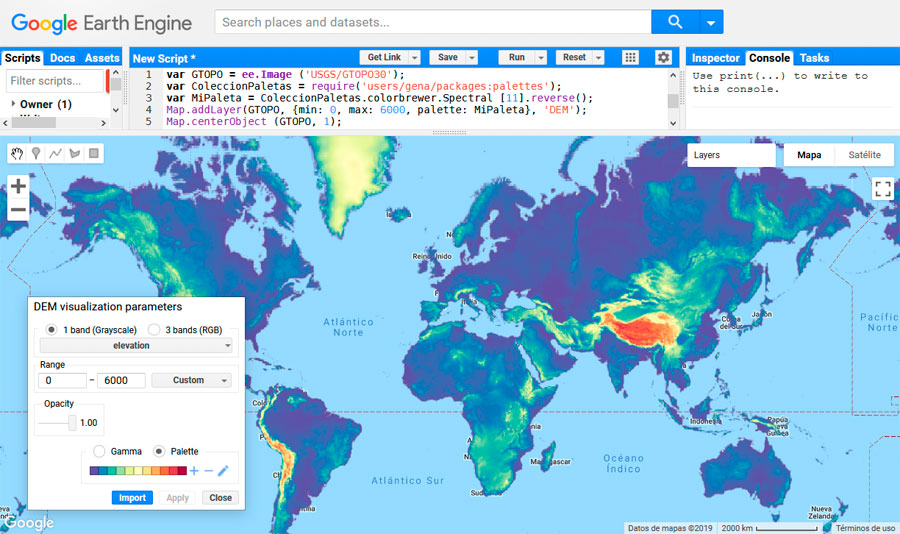Click the code editor scroll up arrow

[673, 75]
